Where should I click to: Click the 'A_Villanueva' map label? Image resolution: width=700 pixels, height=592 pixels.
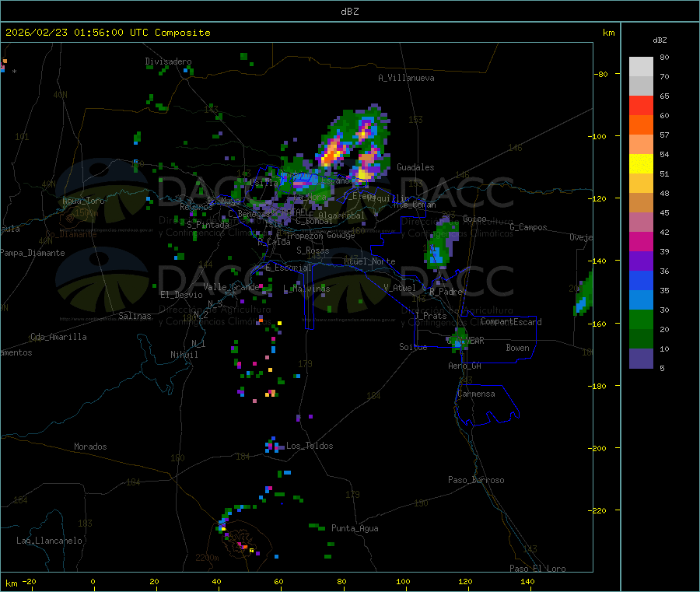click(x=406, y=78)
